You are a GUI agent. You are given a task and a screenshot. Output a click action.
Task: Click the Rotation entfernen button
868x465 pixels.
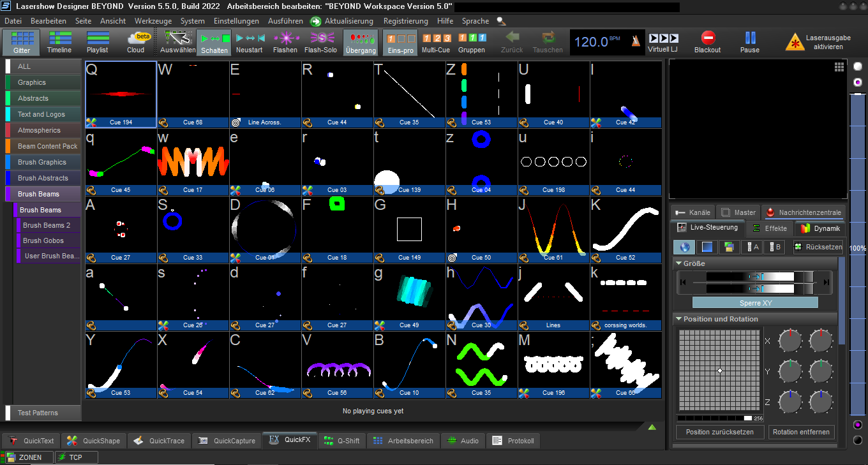click(x=800, y=432)
